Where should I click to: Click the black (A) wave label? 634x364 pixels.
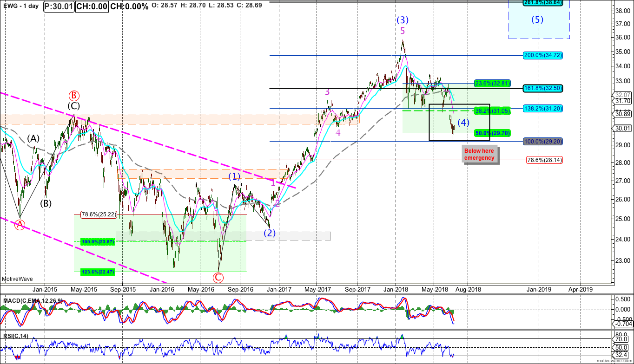33,138
